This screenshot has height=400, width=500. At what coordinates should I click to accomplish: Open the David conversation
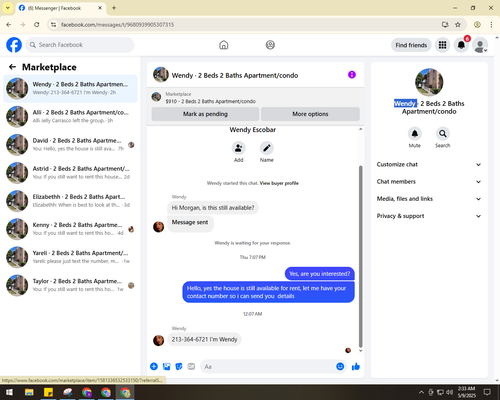70,145
